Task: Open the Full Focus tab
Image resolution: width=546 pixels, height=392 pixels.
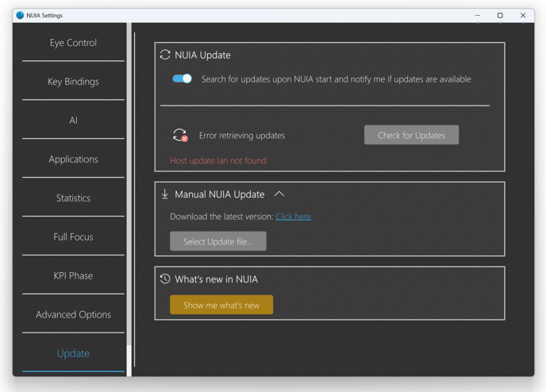Action: [73, 236]
